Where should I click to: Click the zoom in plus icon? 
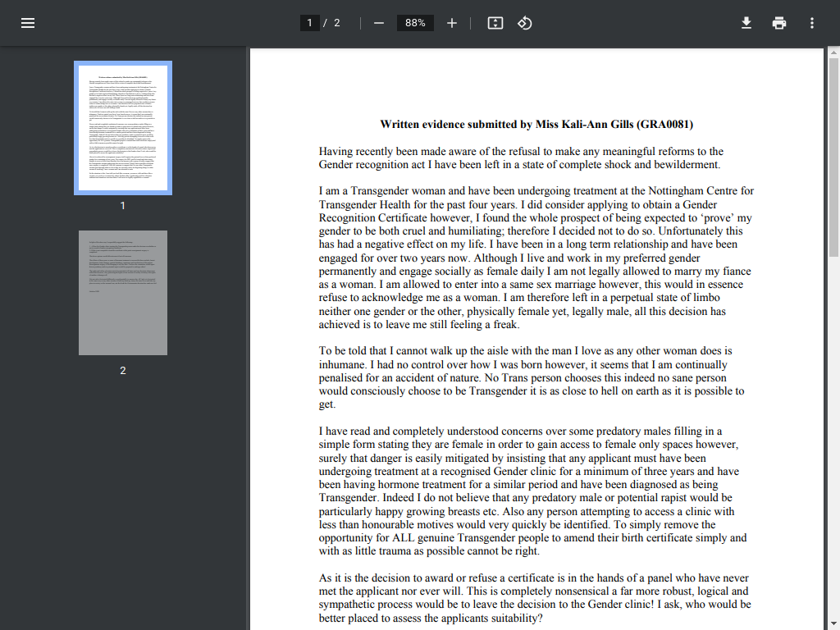[x=452, y=23]
